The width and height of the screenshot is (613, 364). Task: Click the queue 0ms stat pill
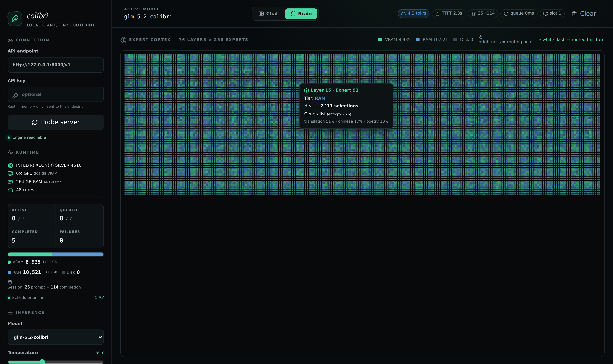(519, 13)
